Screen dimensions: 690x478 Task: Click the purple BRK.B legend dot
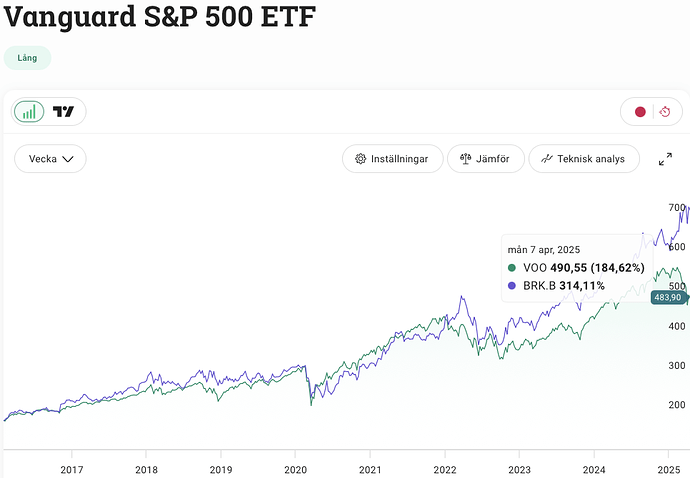513,286
